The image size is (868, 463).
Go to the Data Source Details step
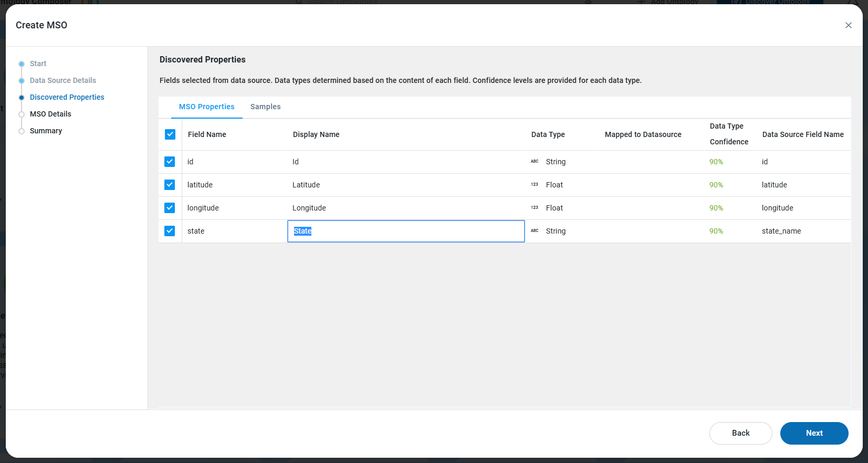tap(63, 80)
